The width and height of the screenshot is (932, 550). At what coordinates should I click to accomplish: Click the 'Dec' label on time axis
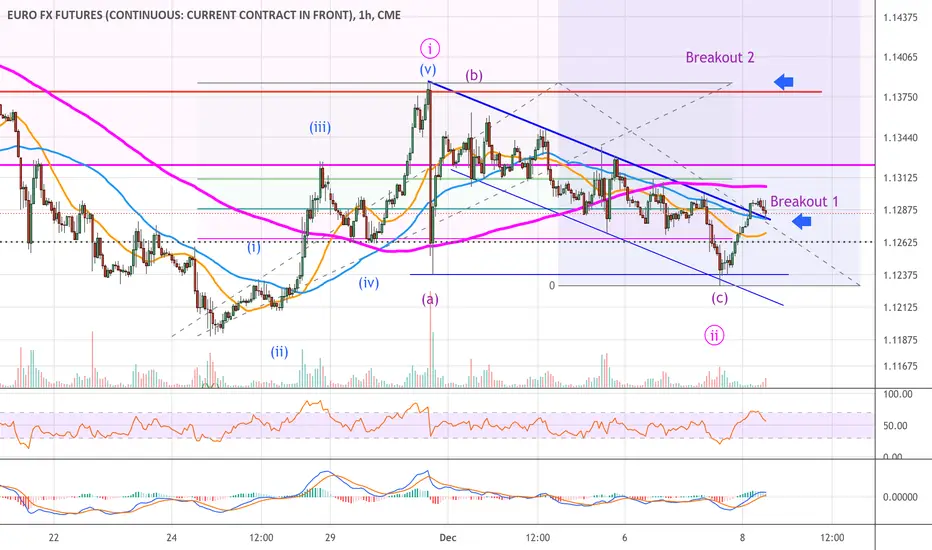point(448,538)
